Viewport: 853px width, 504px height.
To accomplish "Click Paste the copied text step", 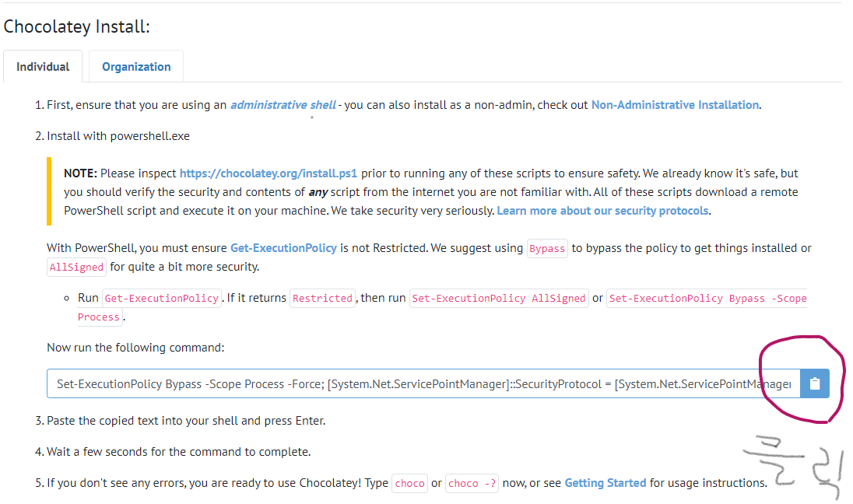I will tap(186, 420).
